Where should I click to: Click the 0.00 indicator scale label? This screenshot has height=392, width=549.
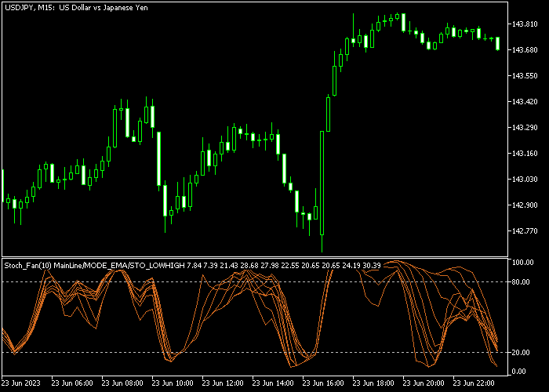518,372
